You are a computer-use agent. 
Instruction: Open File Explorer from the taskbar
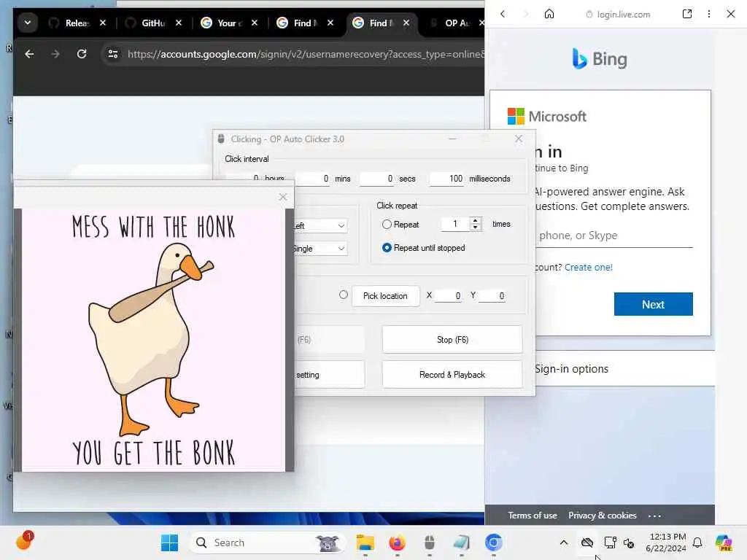tap(365, 542)
